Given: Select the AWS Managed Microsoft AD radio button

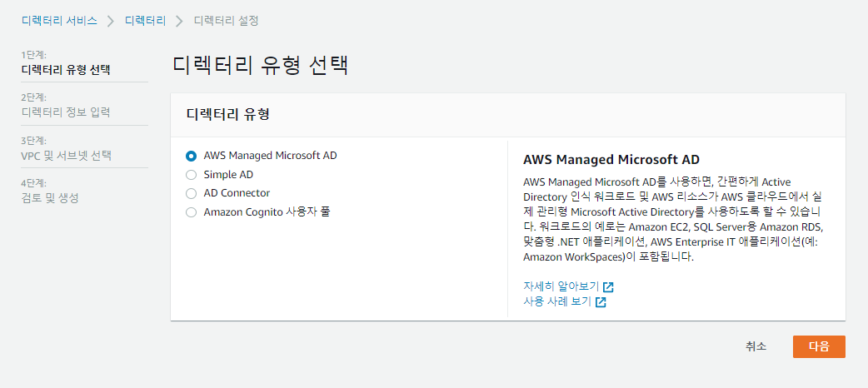Looking at the screenshot, I should [x=191, y=156].
